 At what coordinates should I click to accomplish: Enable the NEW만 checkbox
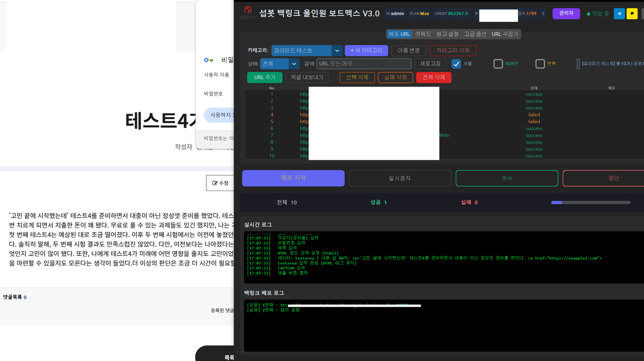[498, 64]
